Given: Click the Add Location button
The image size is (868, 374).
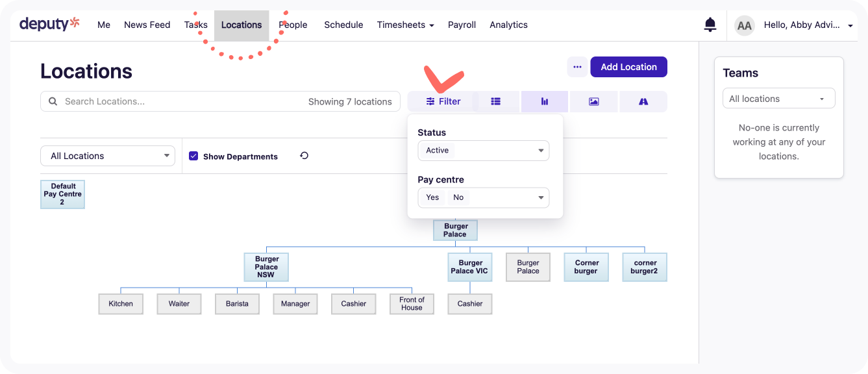Looking at the screenshot, I should point(628,67).
